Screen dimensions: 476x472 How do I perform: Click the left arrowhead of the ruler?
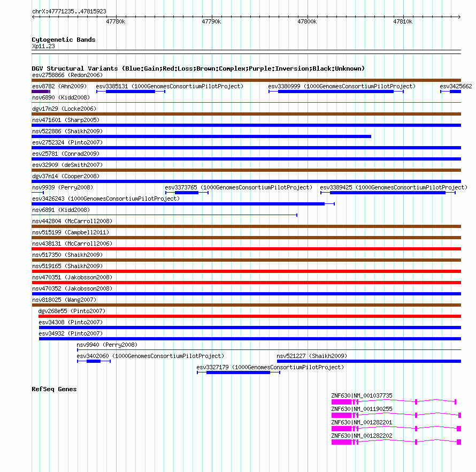pos(33,17)
